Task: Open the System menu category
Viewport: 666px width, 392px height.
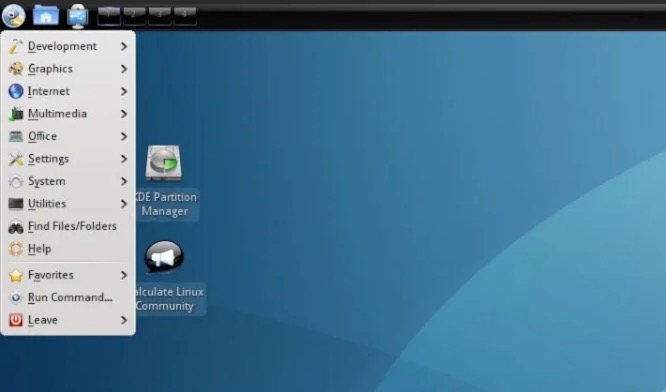Action: 68,181
